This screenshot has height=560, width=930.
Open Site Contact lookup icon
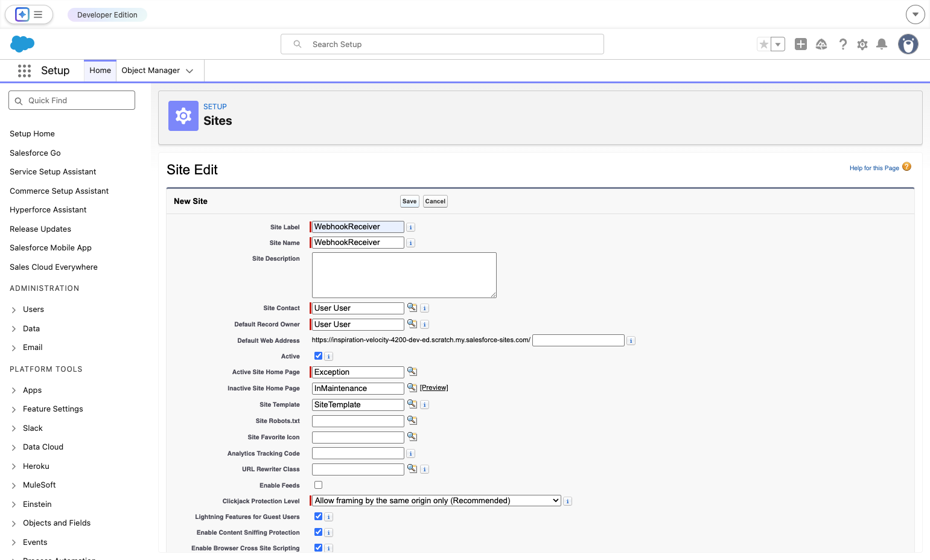point(412,308)
